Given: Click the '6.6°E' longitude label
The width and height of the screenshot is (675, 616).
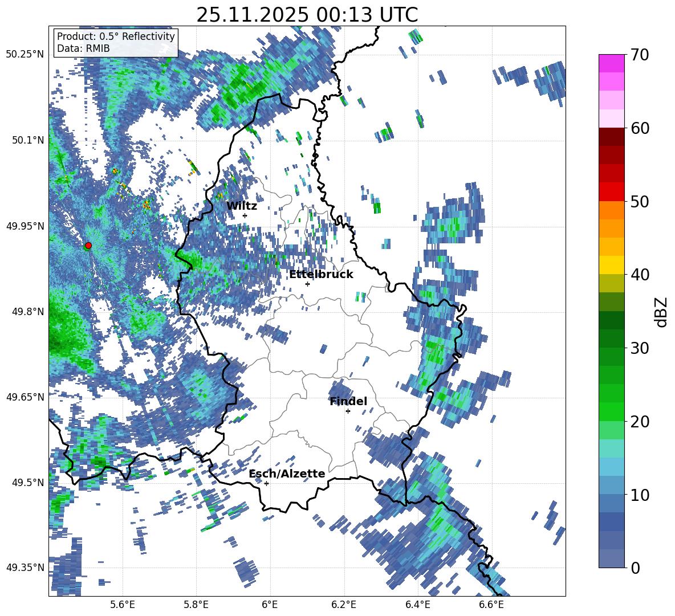Looking at the screenshot, I should [491, 605].
